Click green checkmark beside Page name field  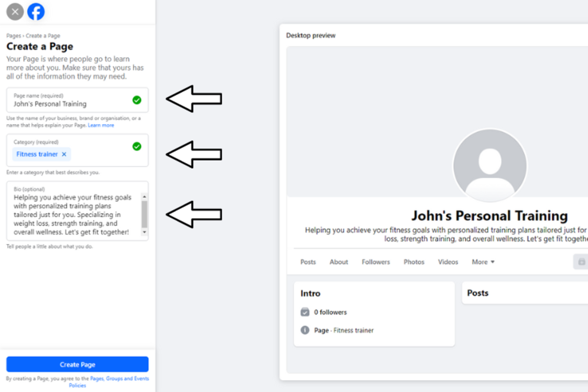coord(137,99)
